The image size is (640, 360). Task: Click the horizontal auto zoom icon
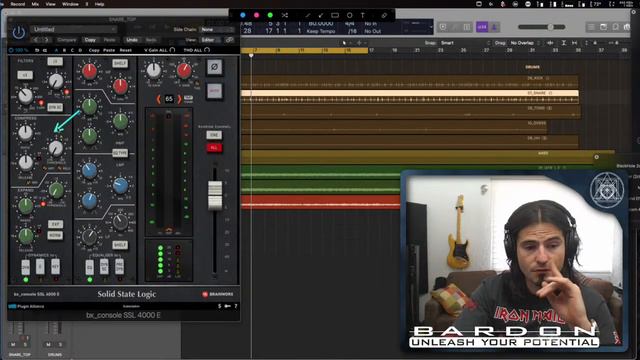pyautogui.click(x=575, y=43)
